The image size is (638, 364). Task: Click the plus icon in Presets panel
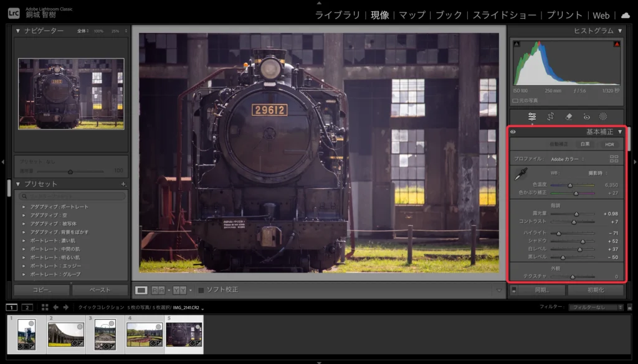[123, 184]
